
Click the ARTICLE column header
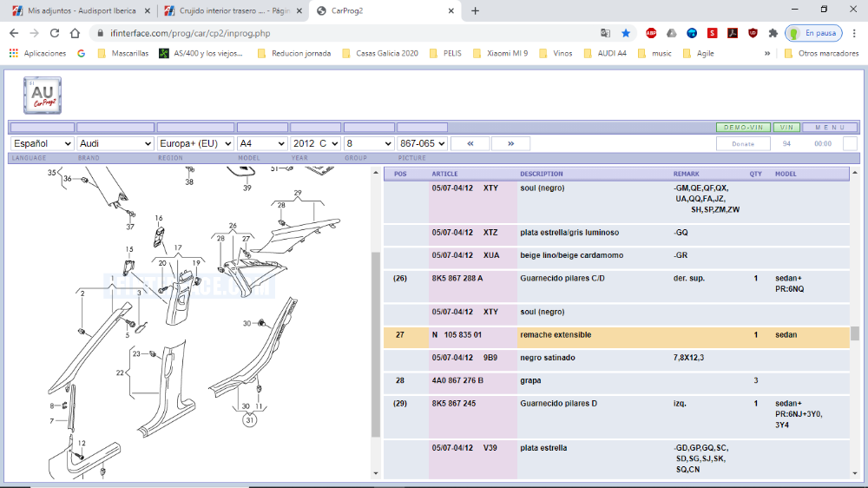[x=444, y=174]
